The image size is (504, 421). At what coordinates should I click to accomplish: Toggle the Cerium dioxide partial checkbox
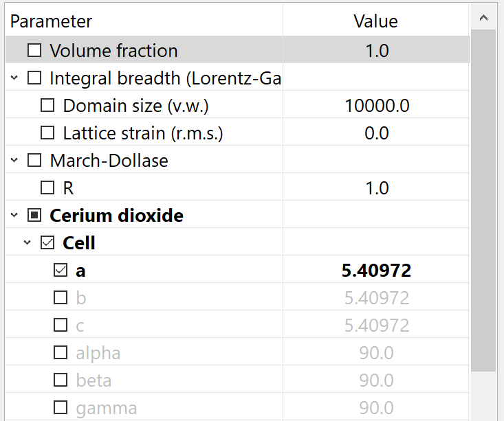tap(34, 215)
